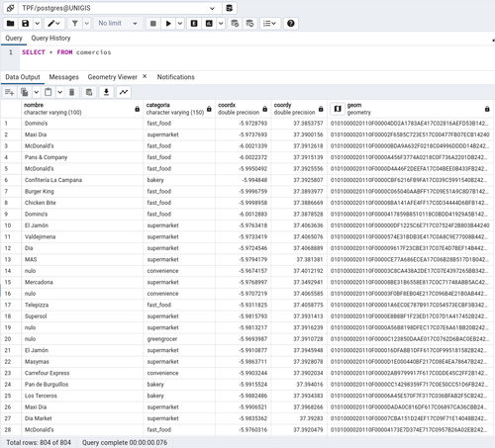Click the Explain query icon
Screen dimensions: 495x448
click(x=194, y=24)
